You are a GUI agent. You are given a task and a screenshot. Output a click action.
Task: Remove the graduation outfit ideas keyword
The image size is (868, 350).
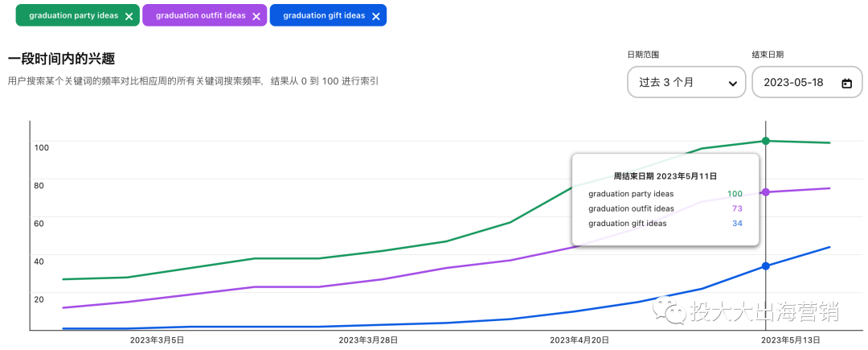click(x=256, y=16)
